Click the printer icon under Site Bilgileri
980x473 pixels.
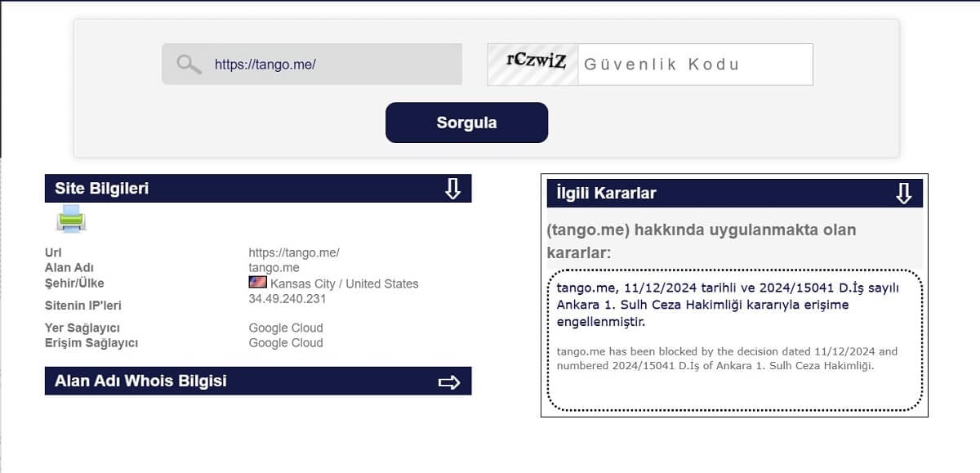pyautogui.click(x=71, y=219)
